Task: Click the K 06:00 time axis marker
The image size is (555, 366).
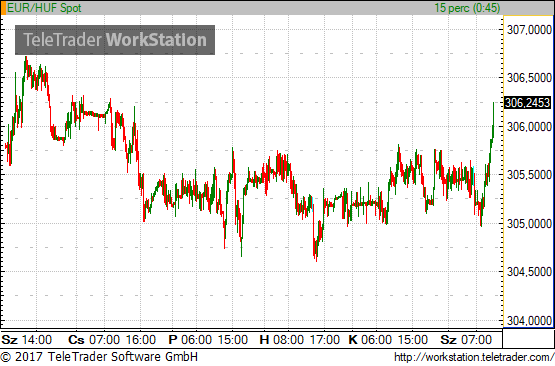Action: (x=370, y=340)
